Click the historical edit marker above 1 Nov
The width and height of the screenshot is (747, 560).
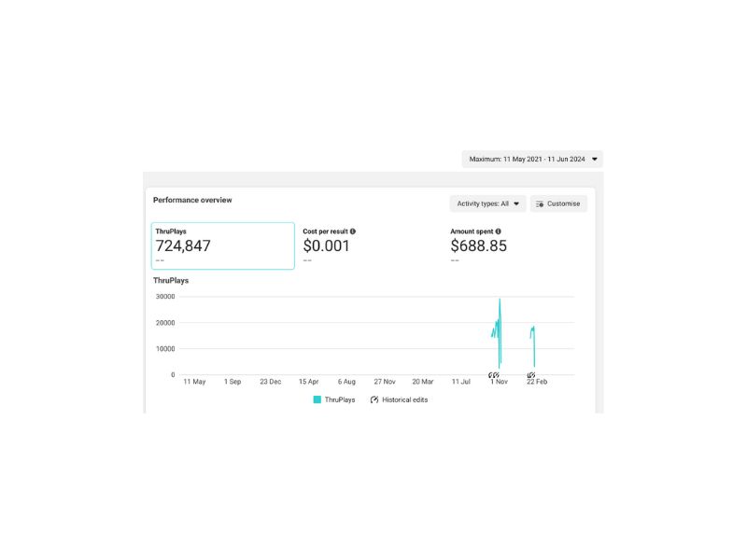pos(494,375)
